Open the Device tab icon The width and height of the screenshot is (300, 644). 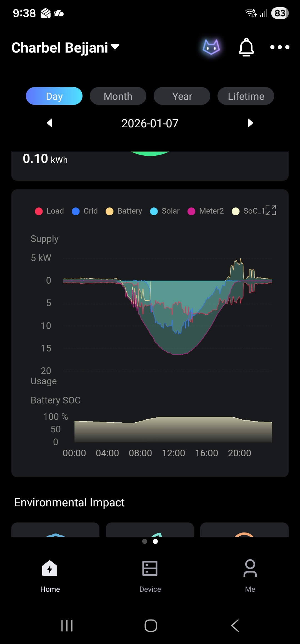150,568
